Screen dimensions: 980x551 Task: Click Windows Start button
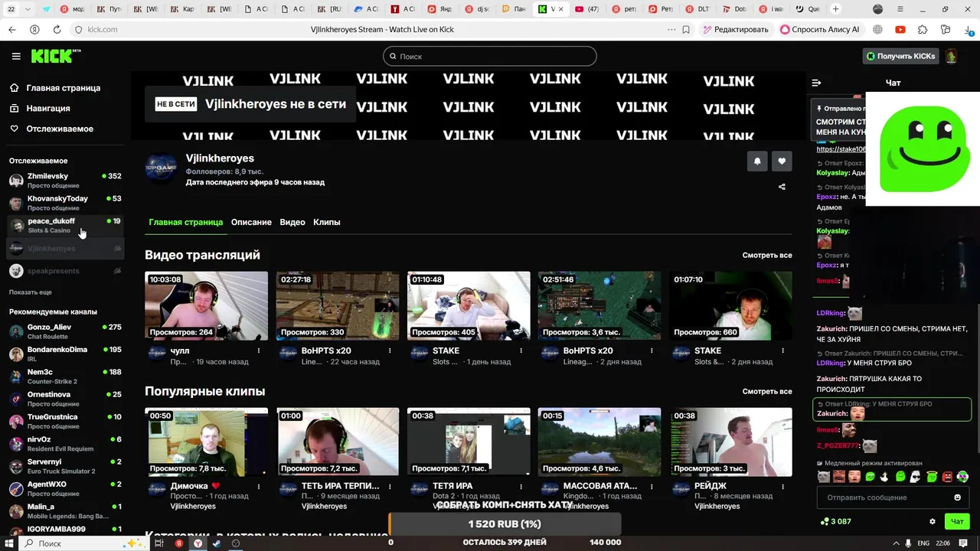pyautogui.click(x=8, y=543)
